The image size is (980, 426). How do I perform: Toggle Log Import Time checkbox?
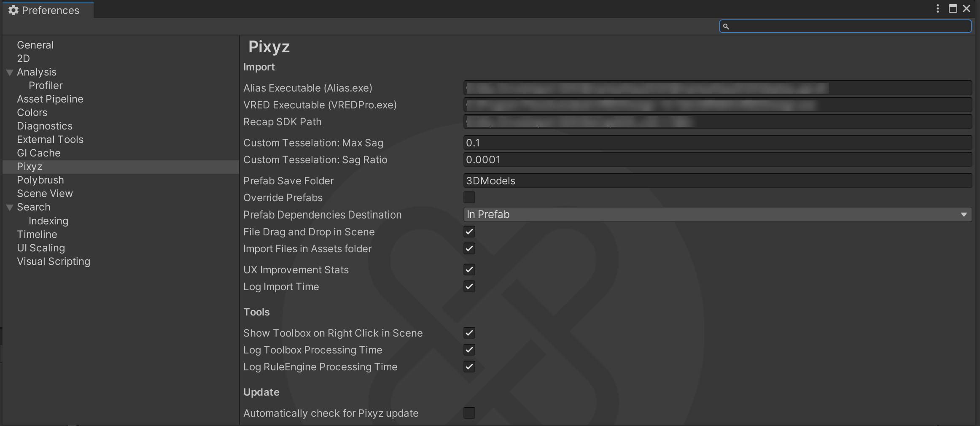[469, 286]
